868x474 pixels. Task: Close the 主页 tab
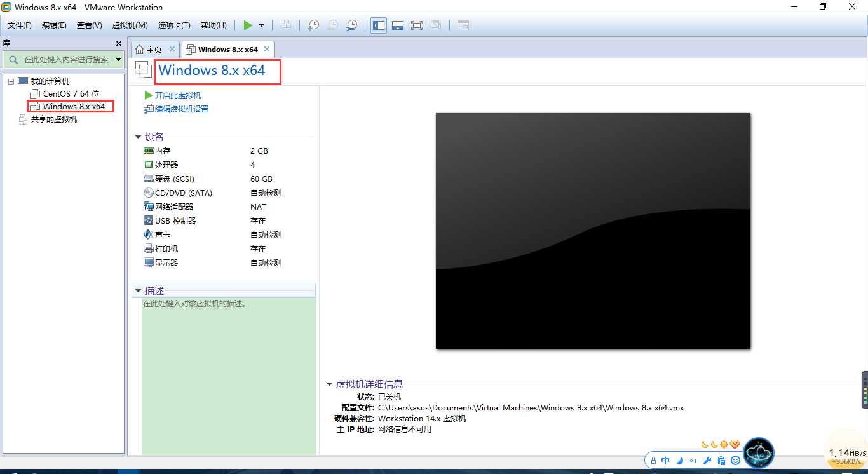[172, 49]
